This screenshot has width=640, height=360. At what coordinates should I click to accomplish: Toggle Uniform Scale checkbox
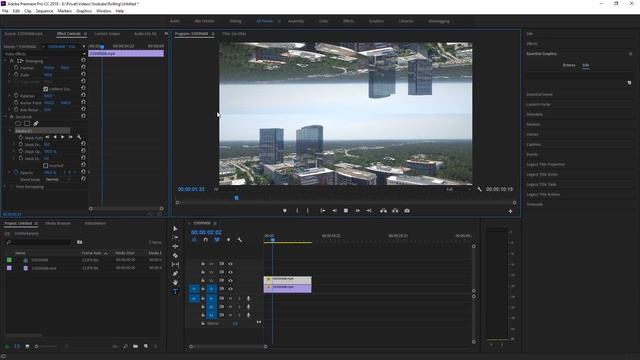pyautogui.click(x=46, y=89)
